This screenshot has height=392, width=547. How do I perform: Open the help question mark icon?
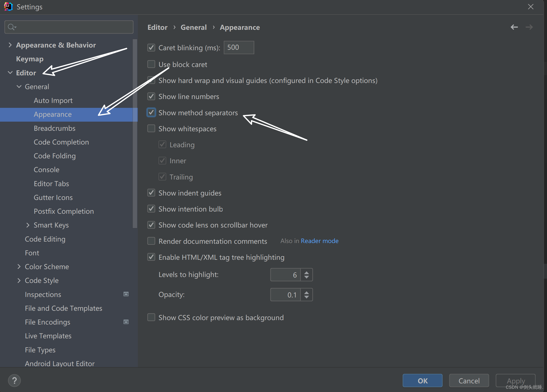click(14, 380)
